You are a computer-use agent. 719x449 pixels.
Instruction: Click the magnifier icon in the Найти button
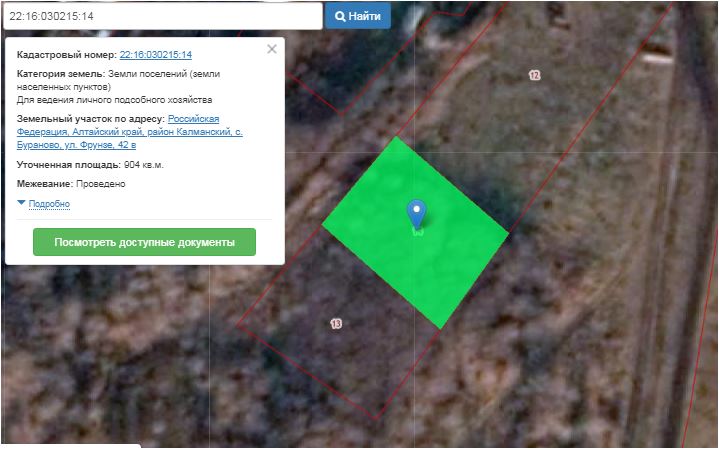pyautogui.click(x=340, y=17)
